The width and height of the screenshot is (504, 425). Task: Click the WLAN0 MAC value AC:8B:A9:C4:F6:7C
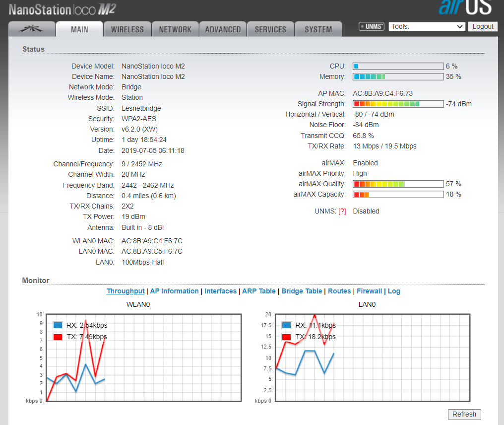pos(152,241)
